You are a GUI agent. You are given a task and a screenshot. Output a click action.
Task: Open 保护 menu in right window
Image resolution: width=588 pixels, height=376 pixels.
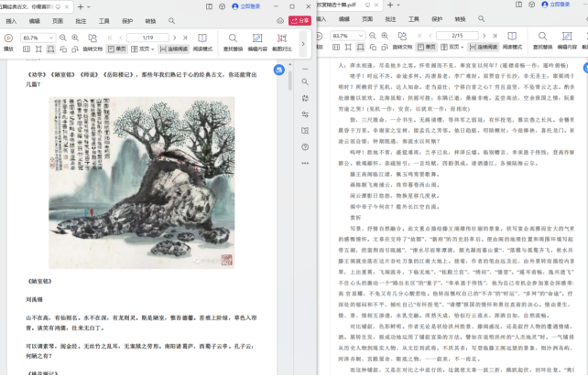pyautogui.click(x=437, y=19)
